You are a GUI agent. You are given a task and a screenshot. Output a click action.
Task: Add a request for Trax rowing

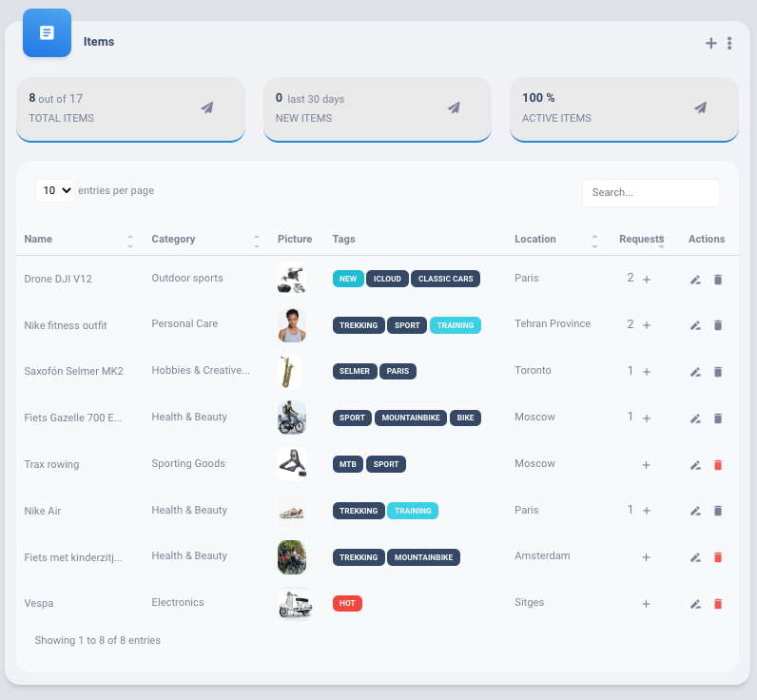click(647, 465)
